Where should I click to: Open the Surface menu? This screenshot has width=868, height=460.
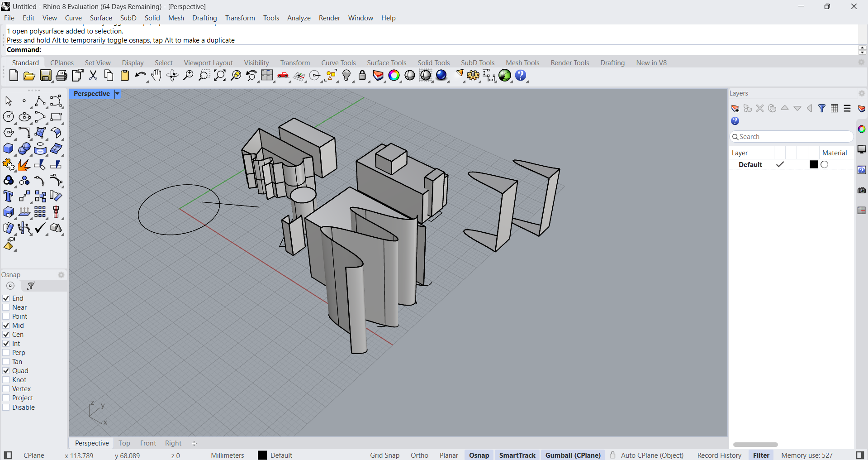100,18
